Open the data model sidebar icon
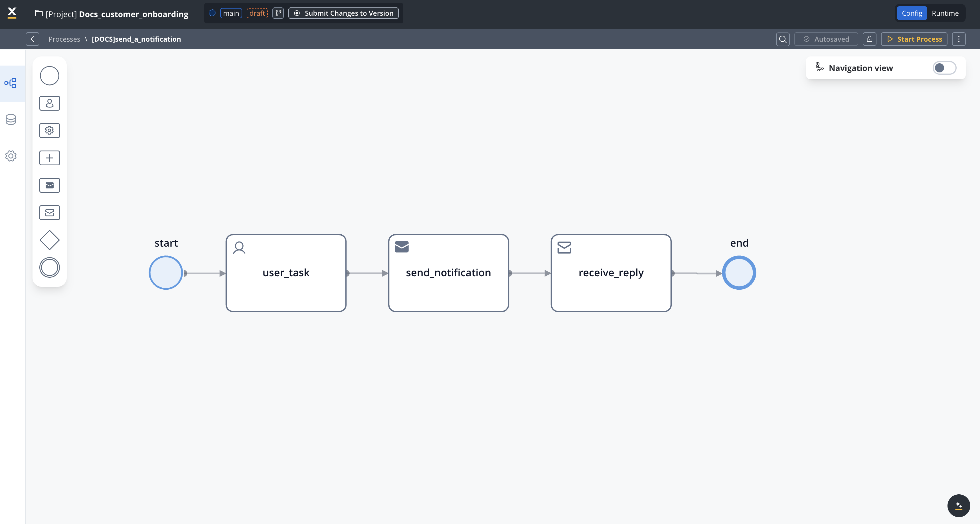Screen dimensions: 980x524 tap(11, 119)
